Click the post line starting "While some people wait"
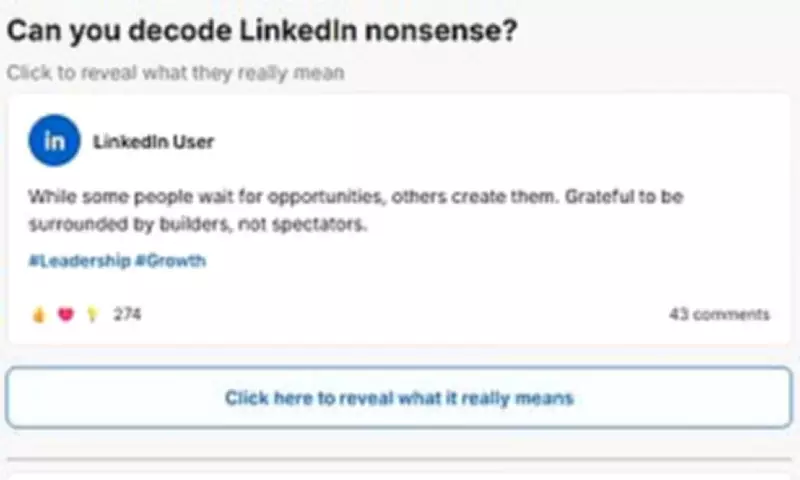800x480 pixels. [355, 197]
